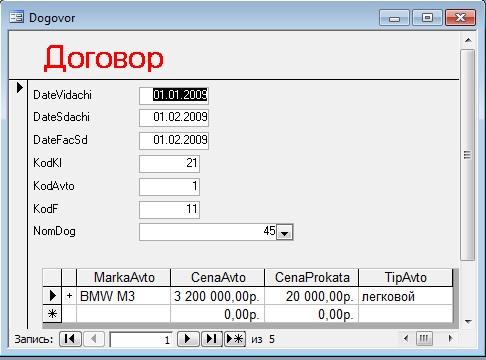The width and height of the screenshot is (486, 360).
Task: Click the DateVidachi label
Action: point(62,95)
